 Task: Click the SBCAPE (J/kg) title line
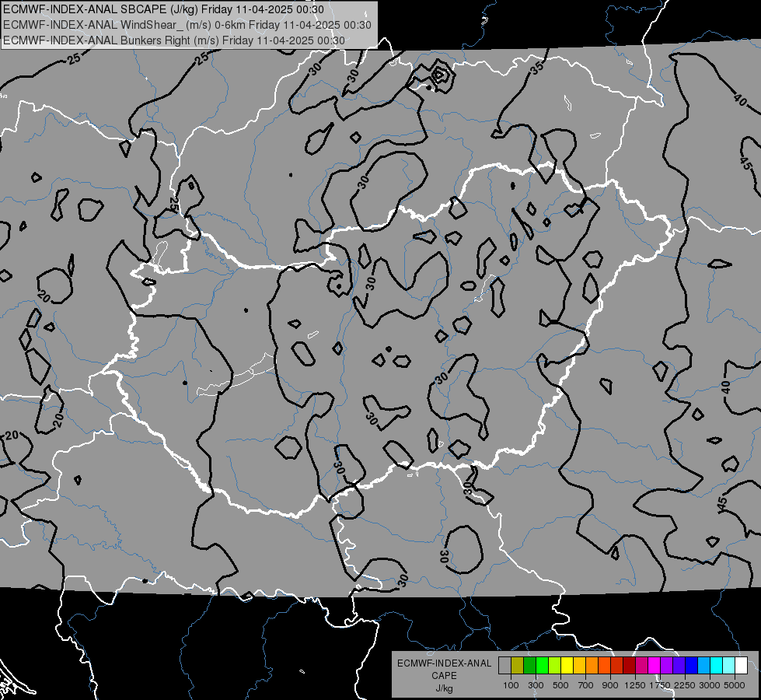[163, 9]
